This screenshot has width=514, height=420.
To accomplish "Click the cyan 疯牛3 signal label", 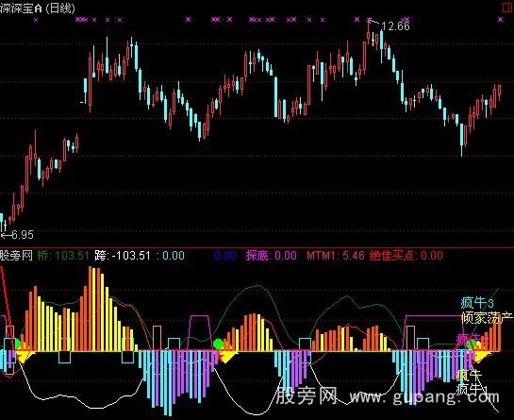I will (x=477, y=303).
